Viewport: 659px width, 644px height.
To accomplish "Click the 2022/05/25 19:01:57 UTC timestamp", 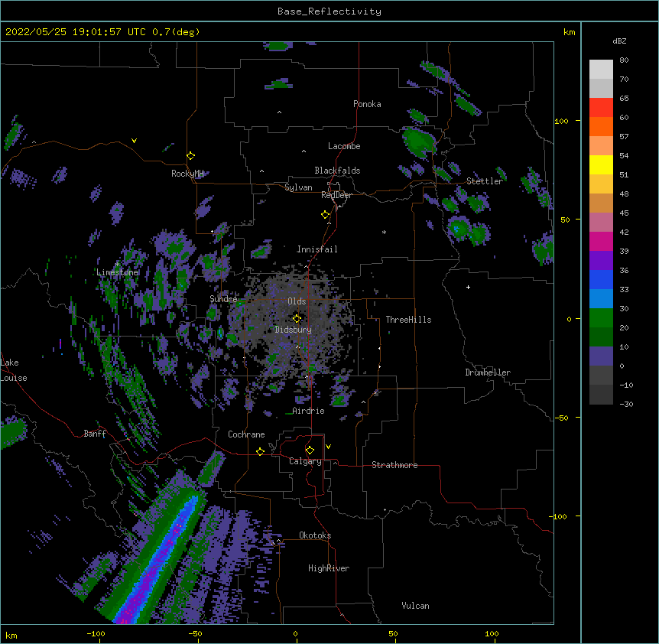I will (76, 32).
